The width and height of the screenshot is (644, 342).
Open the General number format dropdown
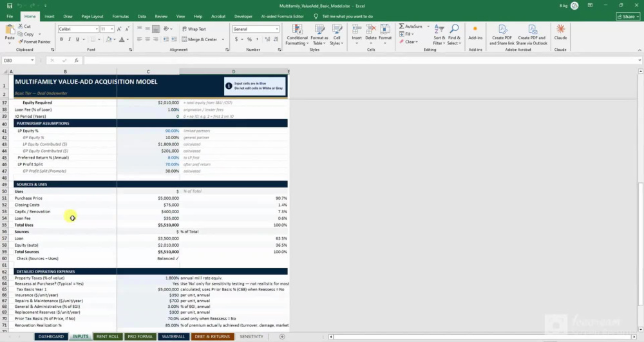click(277, 29)
